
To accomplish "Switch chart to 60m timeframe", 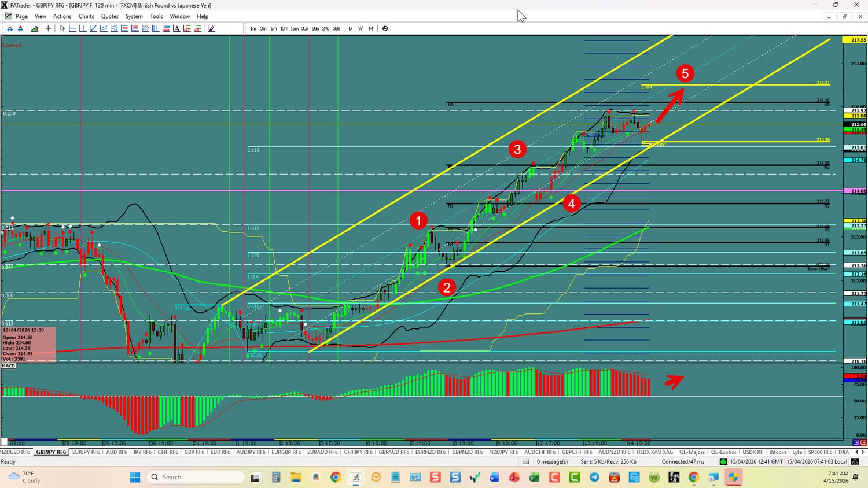I will coord(315,28).
